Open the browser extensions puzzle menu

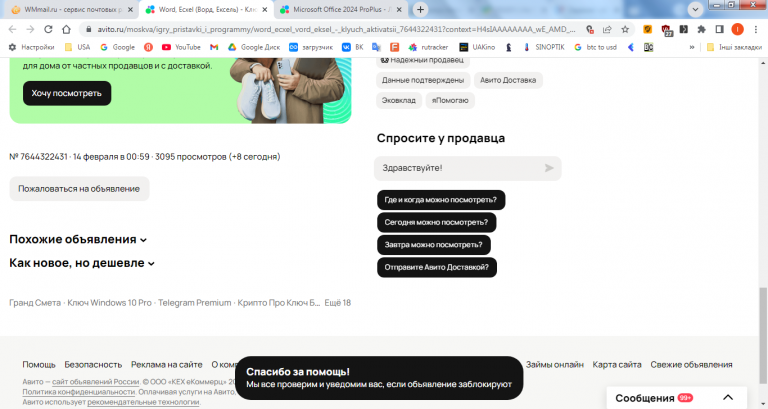coord(701,29)
